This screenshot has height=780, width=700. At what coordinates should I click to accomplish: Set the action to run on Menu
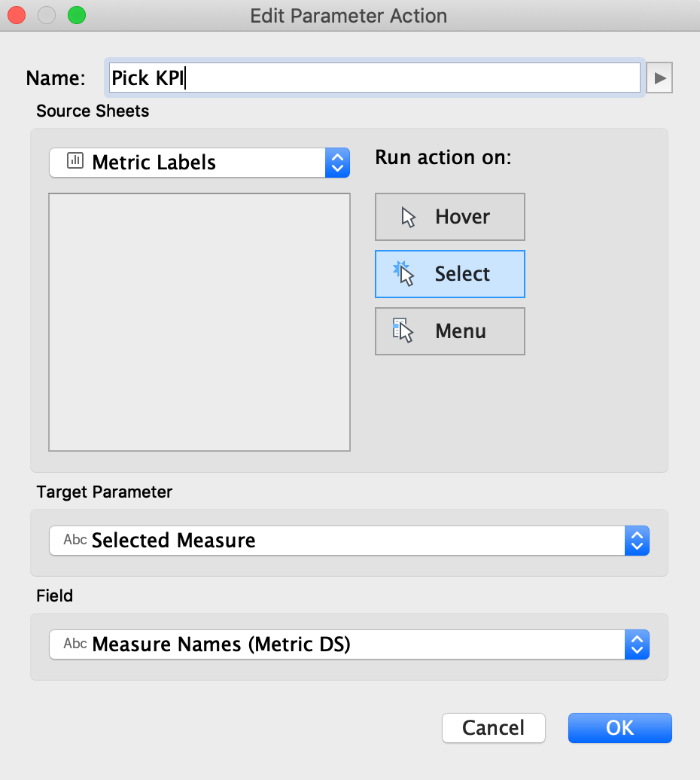[x=449, y=331]
